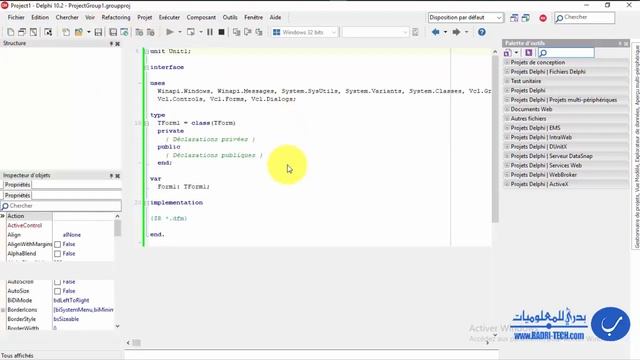This screenshot has height=360, width=640.
Task: Click the save disk icon in the toolbar
Action: [x=98, y=32]
